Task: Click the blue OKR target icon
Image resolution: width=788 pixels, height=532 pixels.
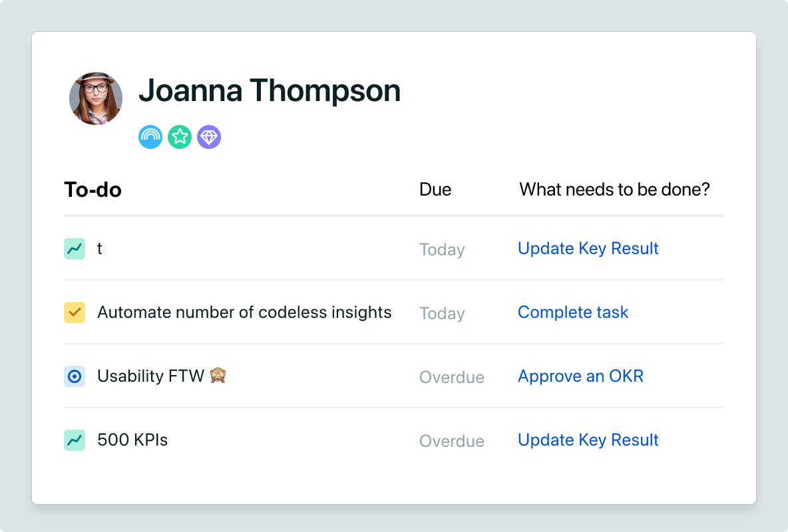Action: [x=75, y=376]
